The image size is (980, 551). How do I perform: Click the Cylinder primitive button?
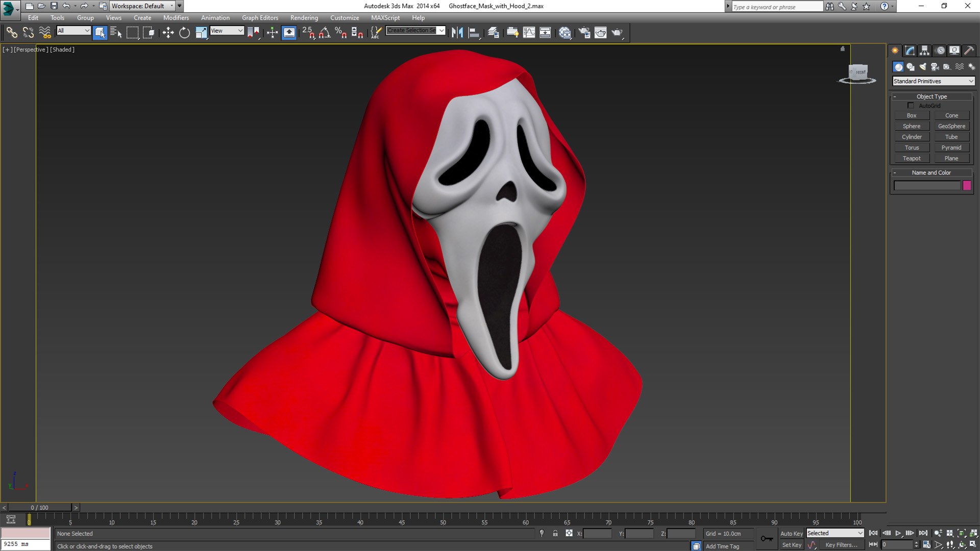pyautogui.click(x=912, y=137)
